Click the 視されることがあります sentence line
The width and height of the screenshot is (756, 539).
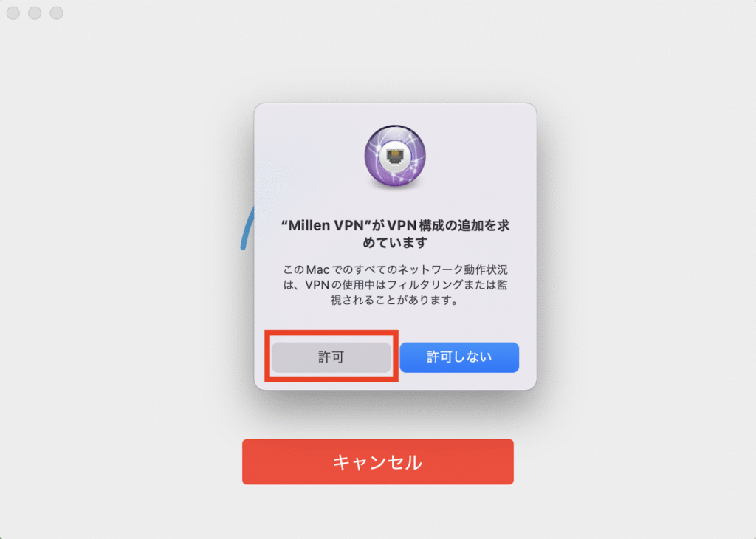tap(395, 300)
